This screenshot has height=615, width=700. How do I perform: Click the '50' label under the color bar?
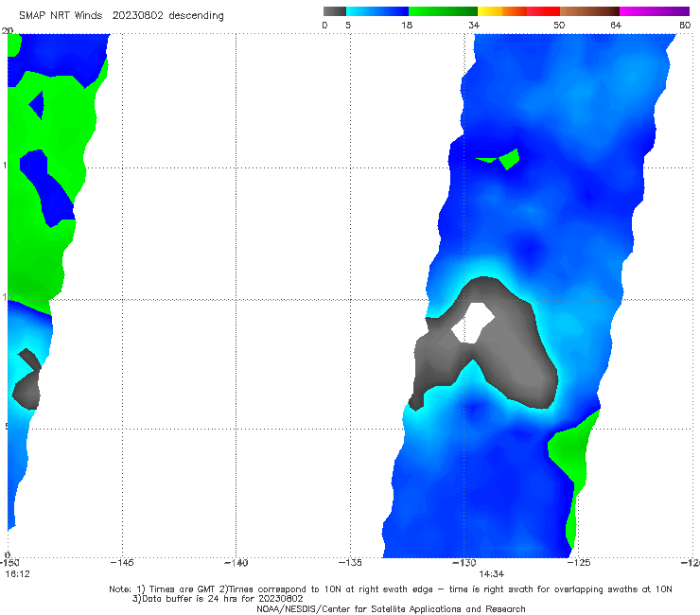559,26
